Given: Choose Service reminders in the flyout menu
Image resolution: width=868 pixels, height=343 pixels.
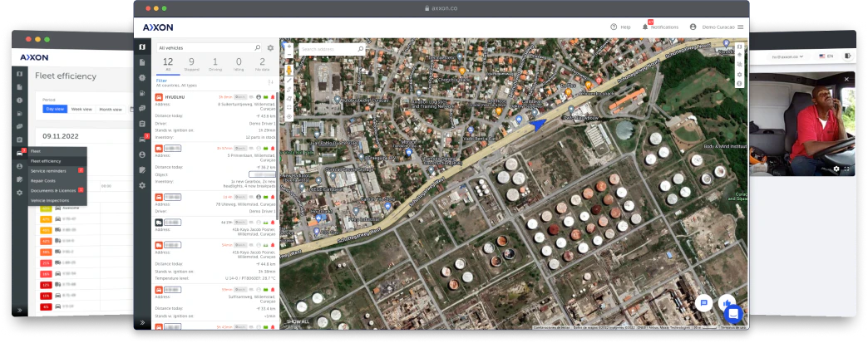Looking at the screenshot, I should (x=57, y=171).
